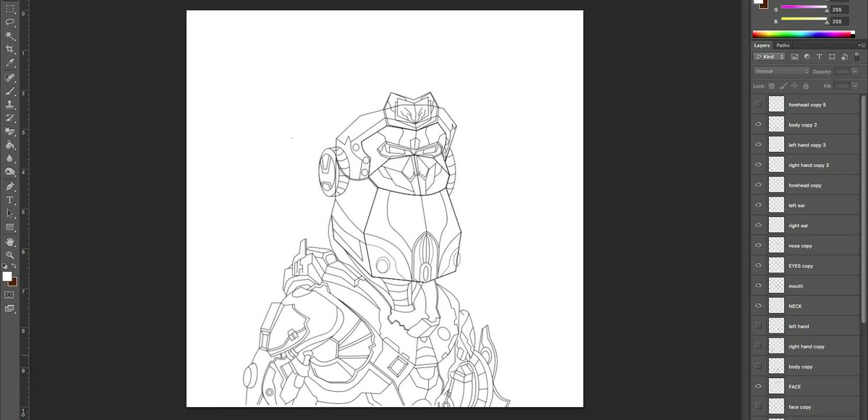This screenshot has width=868, height=420.
Task: Select the Clone Stamp tool
Action: tap(10, 104)
